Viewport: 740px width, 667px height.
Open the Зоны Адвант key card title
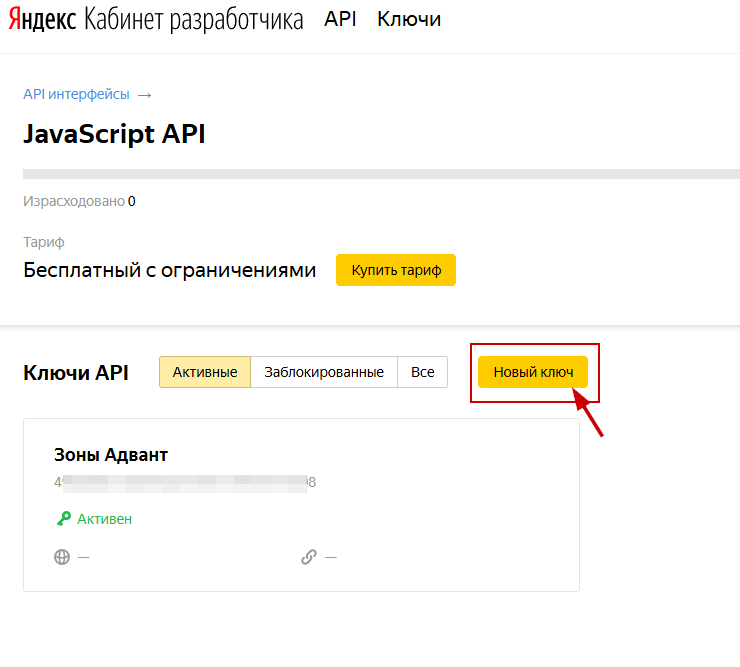[111, 455]
